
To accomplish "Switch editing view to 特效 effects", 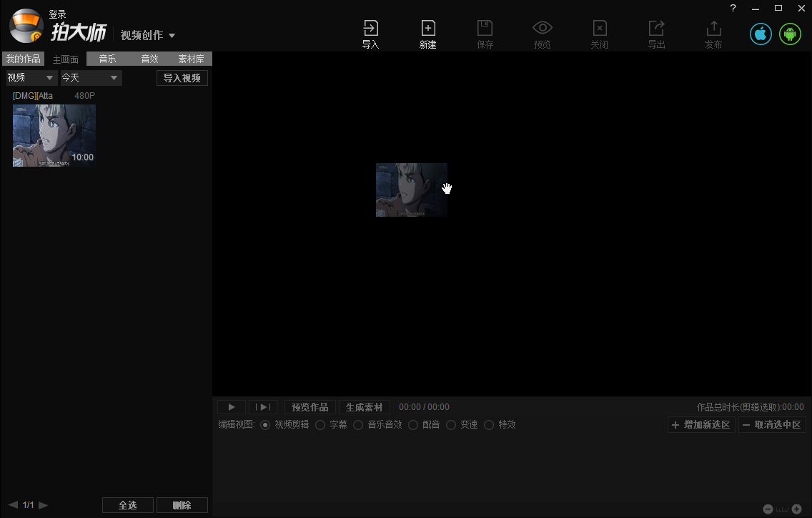I will pyautogui.click(x=489, y=424).
